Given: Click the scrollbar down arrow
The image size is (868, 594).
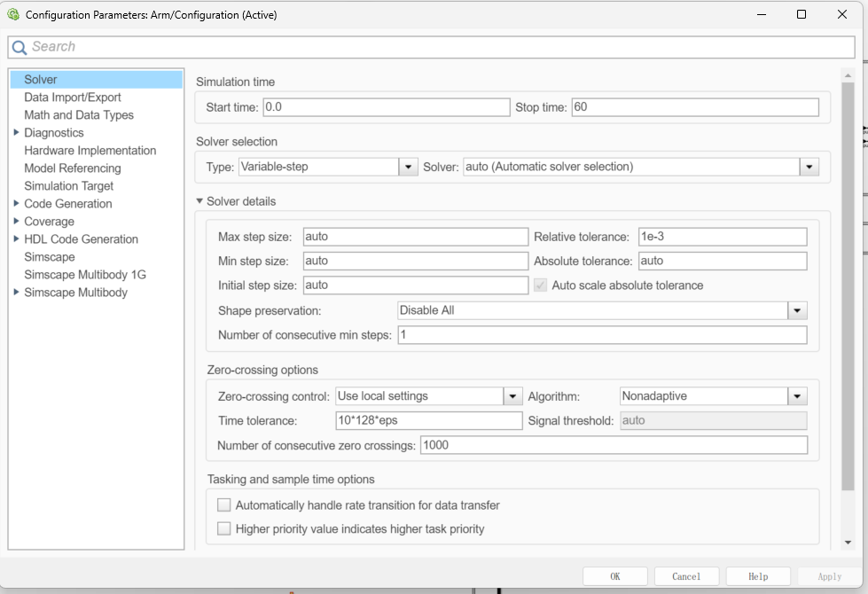Looking at the screenshot, I should pyautogui.click(x=848, y=543).
